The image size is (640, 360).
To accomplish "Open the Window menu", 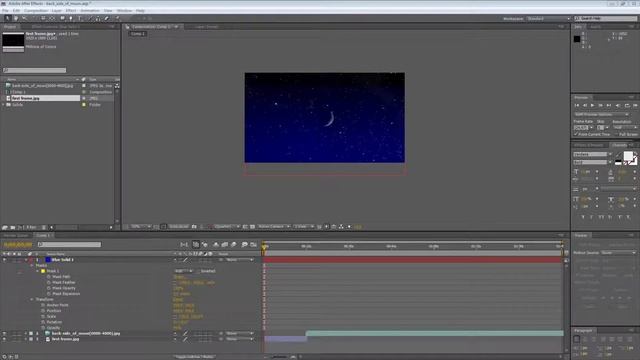I will pos(124,11).
